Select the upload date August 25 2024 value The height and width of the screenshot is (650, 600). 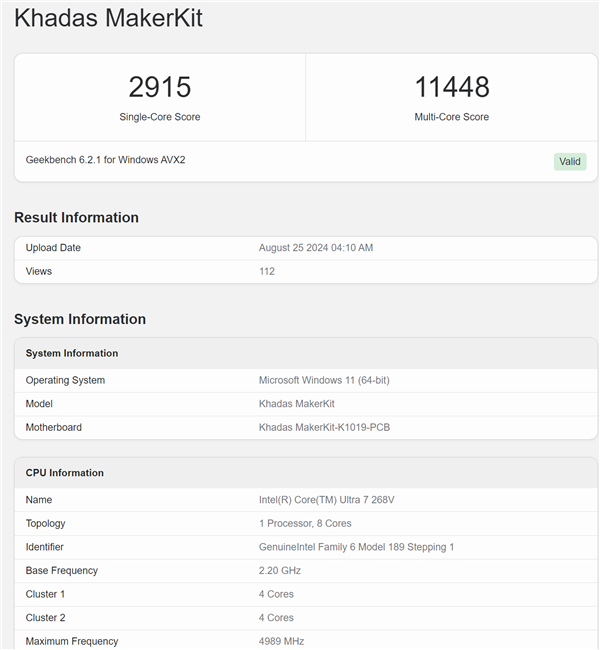click(x=315, y=248)
